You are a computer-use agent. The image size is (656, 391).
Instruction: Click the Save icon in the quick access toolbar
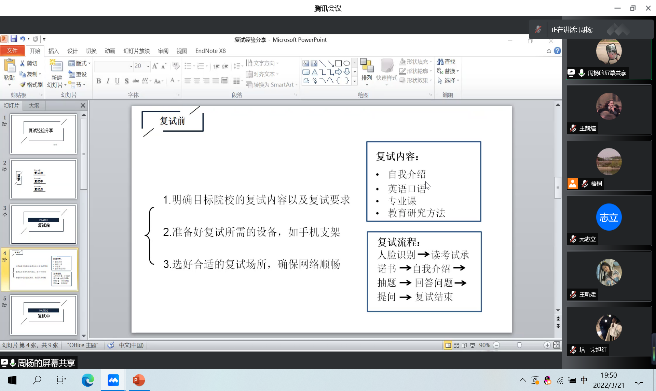pyautogui.click(x=14, y=39)
